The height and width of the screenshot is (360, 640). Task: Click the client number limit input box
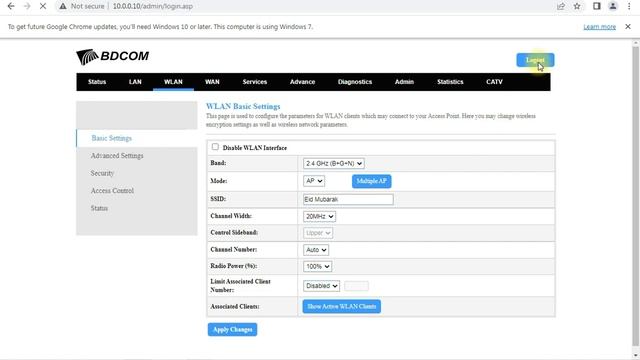pyautogui.click(x=356, y=286)
